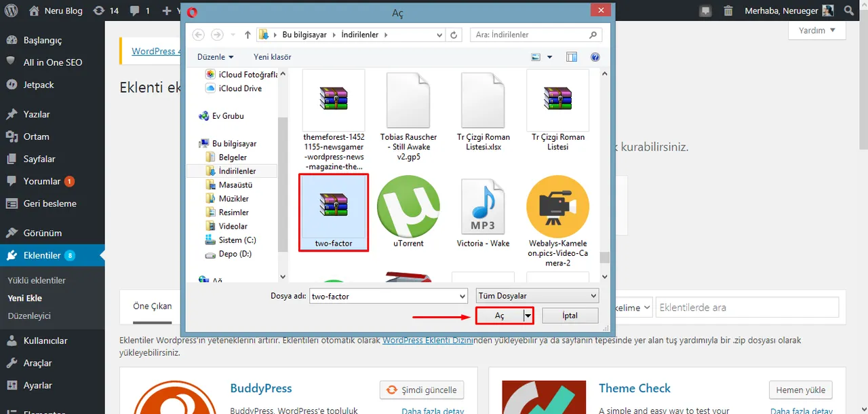Open the Tüm Dosyalar file type dropdown
This screenshot has height=414, width=868.
[x=537, y=296]
